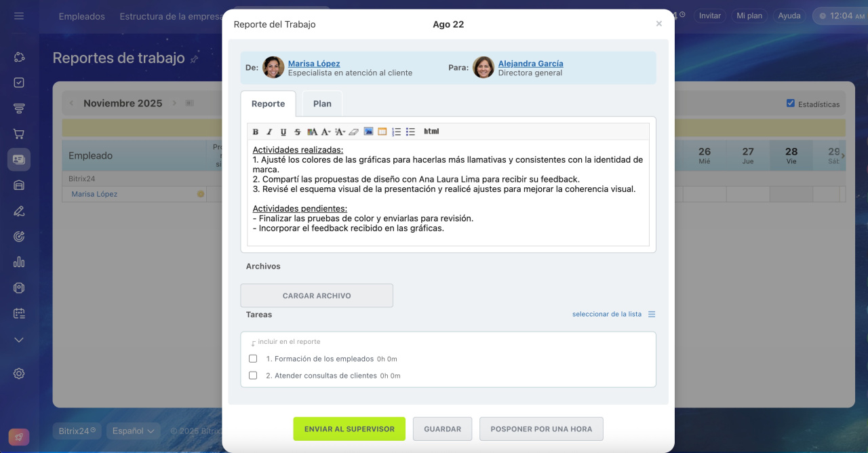Open the Español language dropdown
The height and width of the screenshot is (453, 868).
click(x=134, y=431)
